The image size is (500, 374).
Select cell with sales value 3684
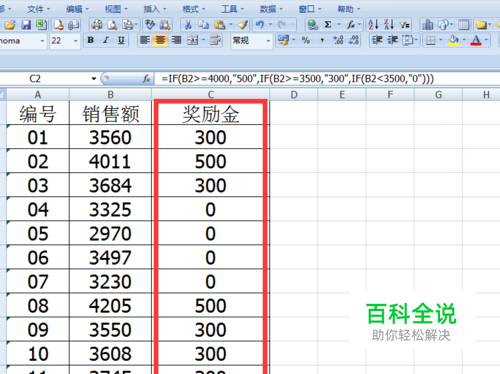(110, 185)
